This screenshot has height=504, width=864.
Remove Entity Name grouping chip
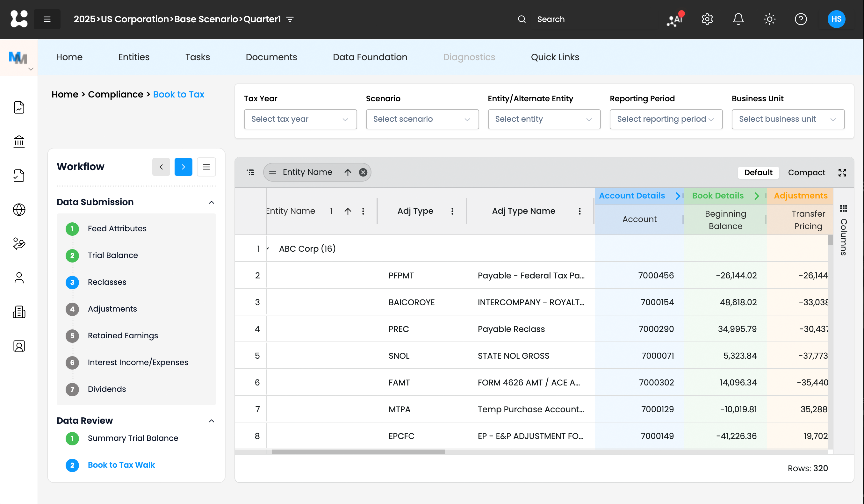tap(363, 172)
